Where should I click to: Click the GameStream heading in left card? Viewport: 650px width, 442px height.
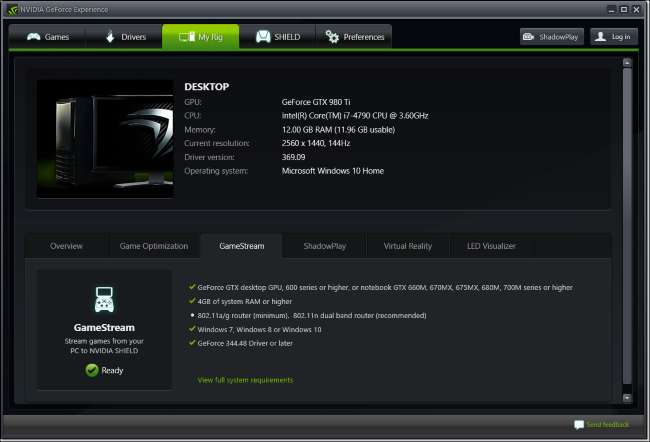[x=104, y=328]
